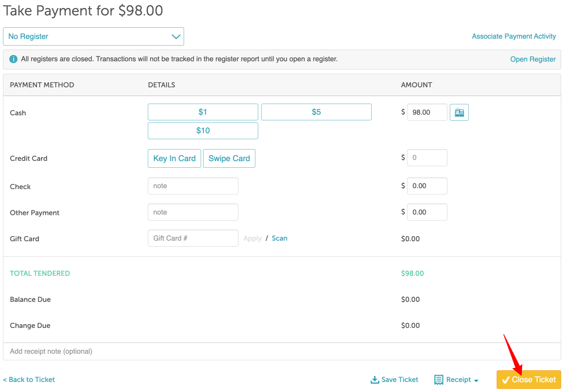
Task: Click the receipt icon at the bottom
Action: [x=439, y=380]
